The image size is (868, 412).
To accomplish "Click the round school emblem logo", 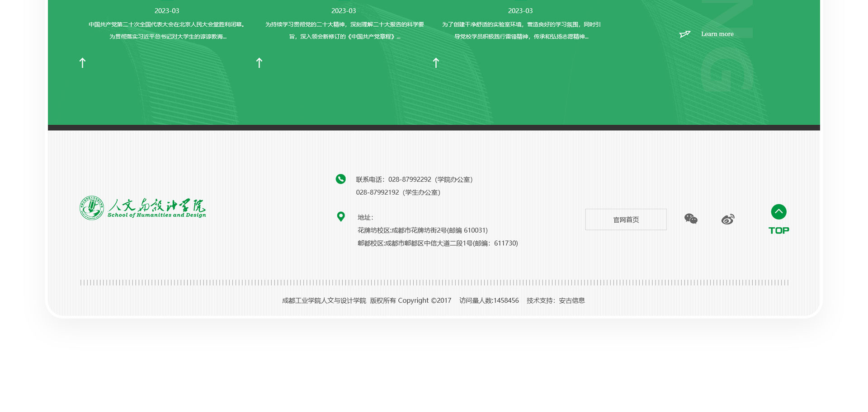I will coord(92,208).
